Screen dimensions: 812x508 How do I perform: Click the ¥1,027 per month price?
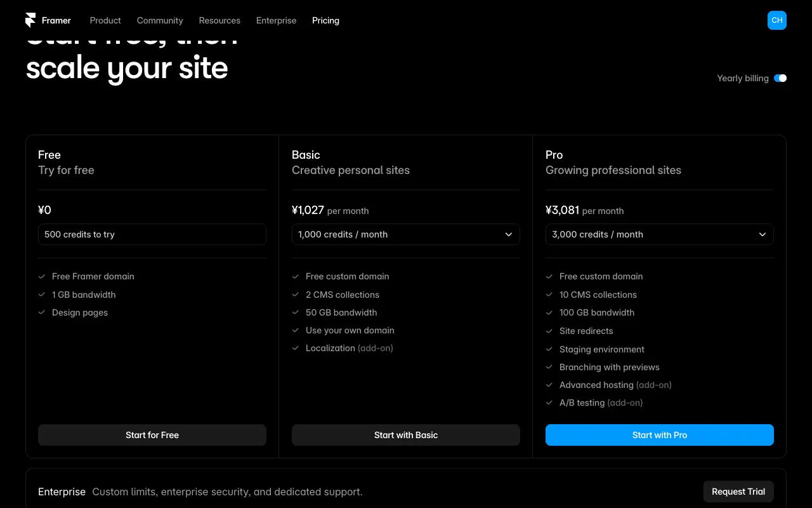click(x=330, y=210)
